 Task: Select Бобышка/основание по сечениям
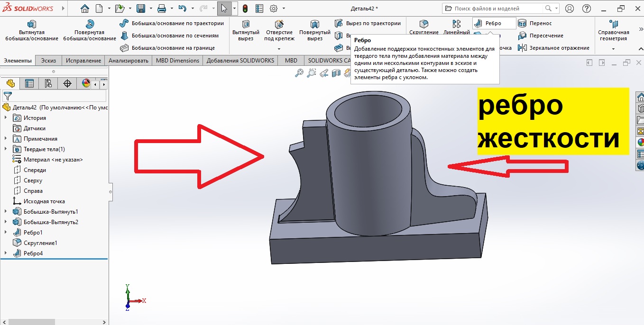(x=169, y=36)
